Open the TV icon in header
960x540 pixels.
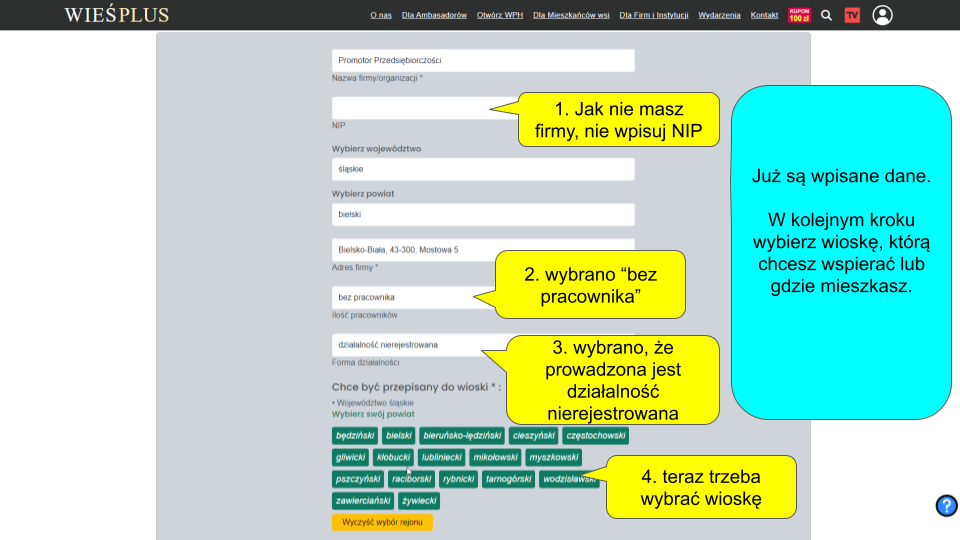click(x=852, y=15)
